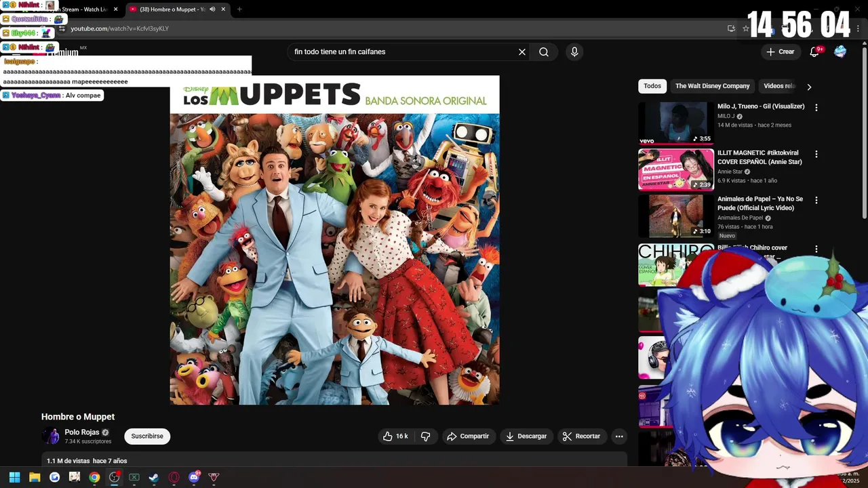The height and width of the screenshot is (488, 868).
Task: Close the Hombre o Muppet tab
Action: (x=224, y=9)
